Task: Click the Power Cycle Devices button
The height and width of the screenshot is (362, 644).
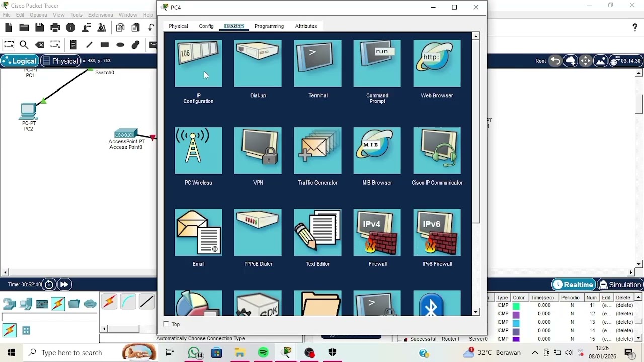Action: pyautogui.click(x=49, y=285)
